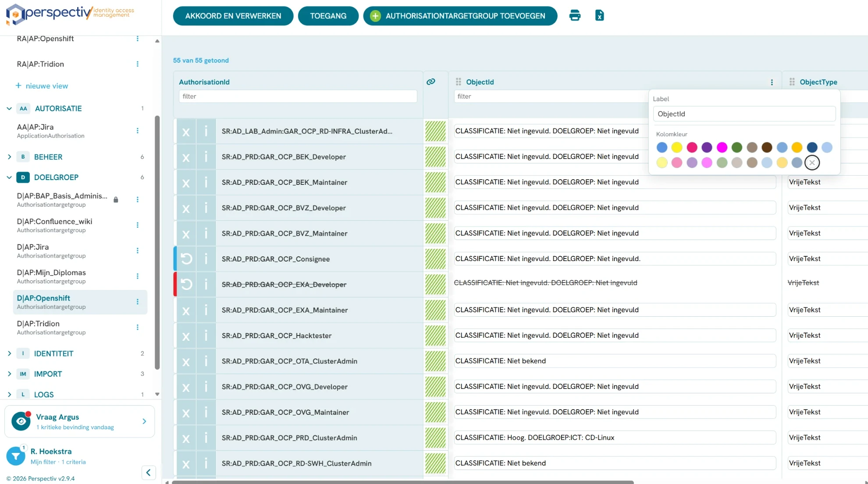Open info for SR:AD_PRD:GAR_OCP_Hacktester row
This screenshot has width=868, height=484.
(206, 336)
